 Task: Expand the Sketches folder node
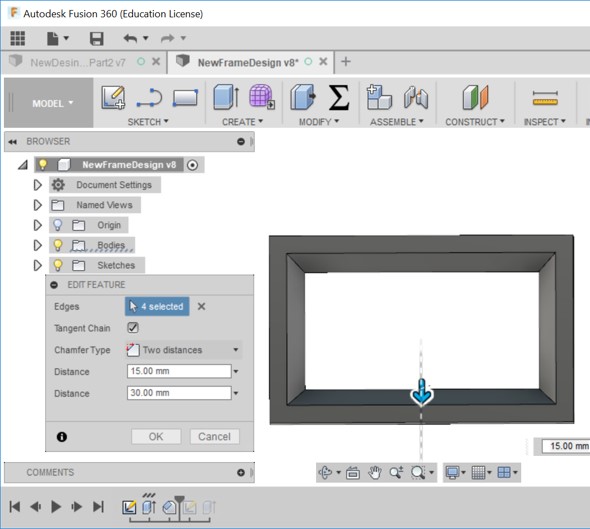click(x=38, y=265)
